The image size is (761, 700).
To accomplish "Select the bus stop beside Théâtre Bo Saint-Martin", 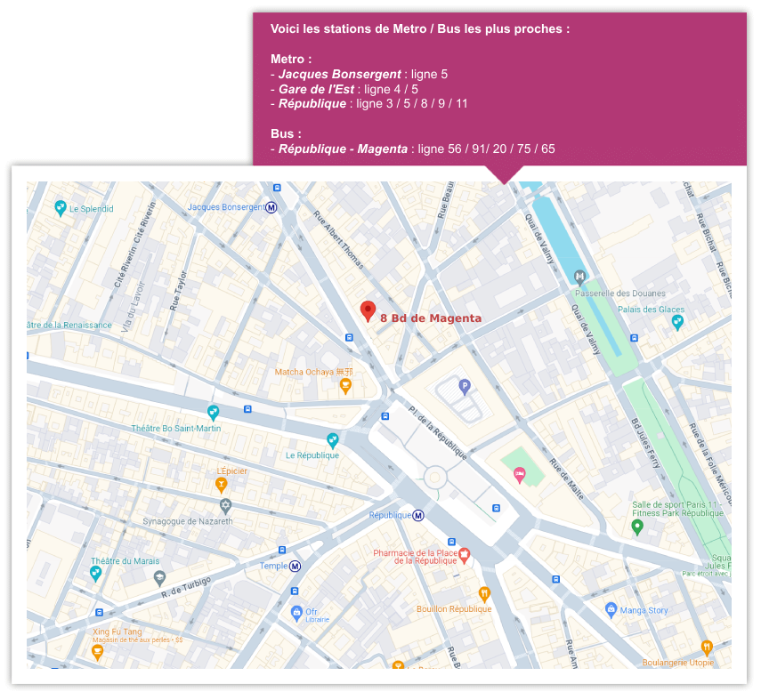I will [248, 409].
